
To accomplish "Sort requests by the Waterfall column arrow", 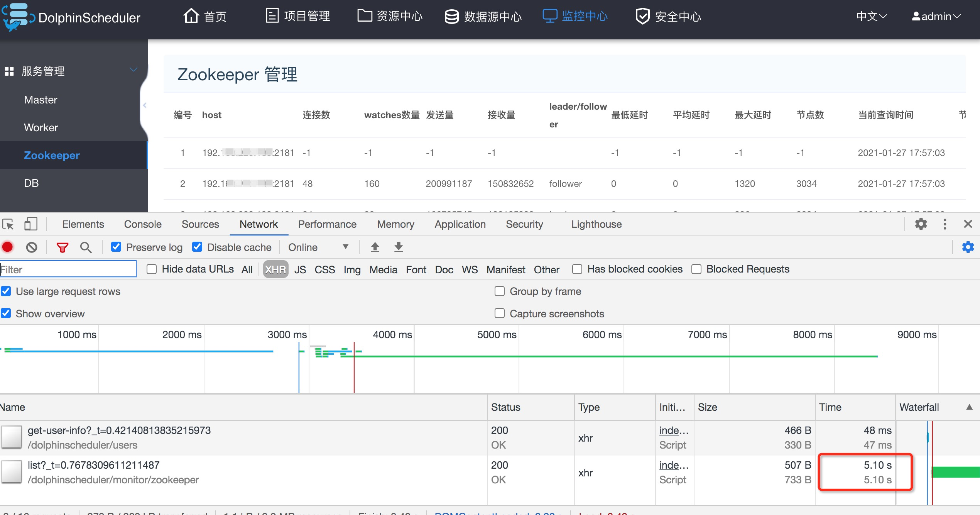I will (x=969, y=407).
